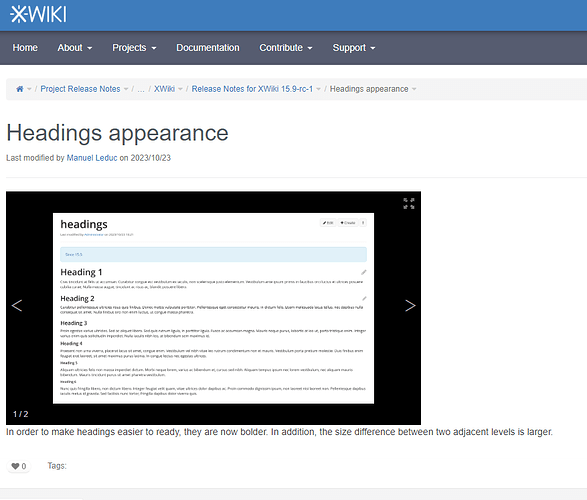This screenshot has width=587, height=500.
Task: Open the Support menu
Action: pyautogui.click(x=354, y=48)
